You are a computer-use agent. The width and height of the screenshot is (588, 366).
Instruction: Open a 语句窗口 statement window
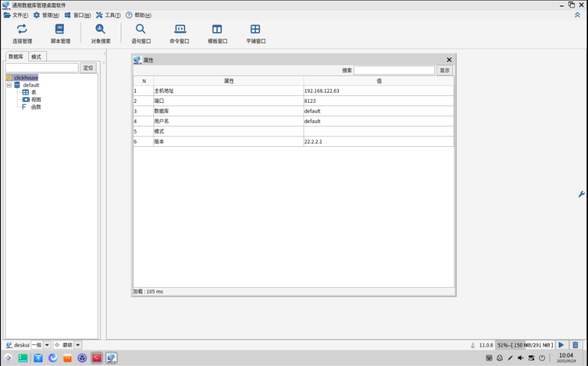pyautogui.click(x=141, y=34)
